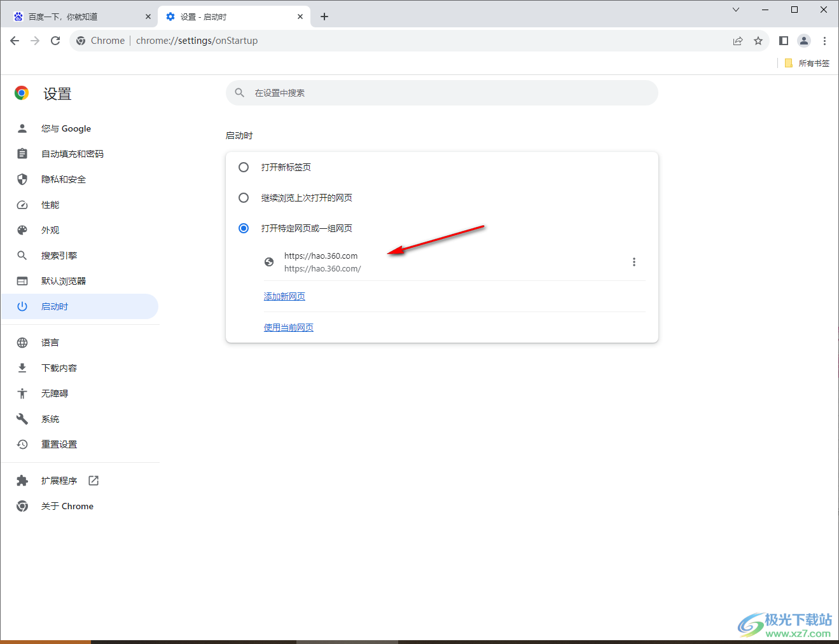Select 打开新标签页 radio option
Image resolution: width=839 pixels, height=644 pixels.
(244, 167)
